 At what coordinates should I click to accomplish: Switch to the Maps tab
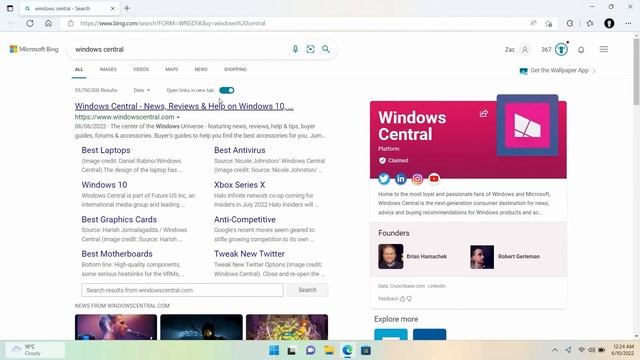click(x=172, y=69)
